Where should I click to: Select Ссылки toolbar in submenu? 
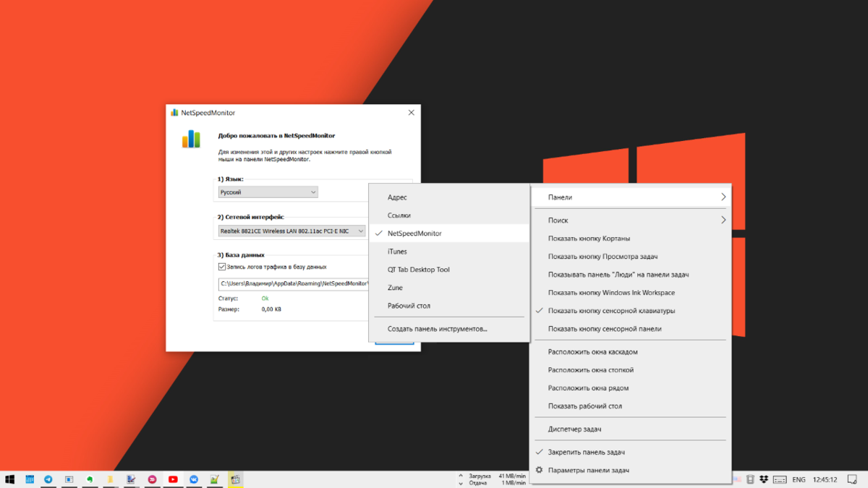[449, 215]
